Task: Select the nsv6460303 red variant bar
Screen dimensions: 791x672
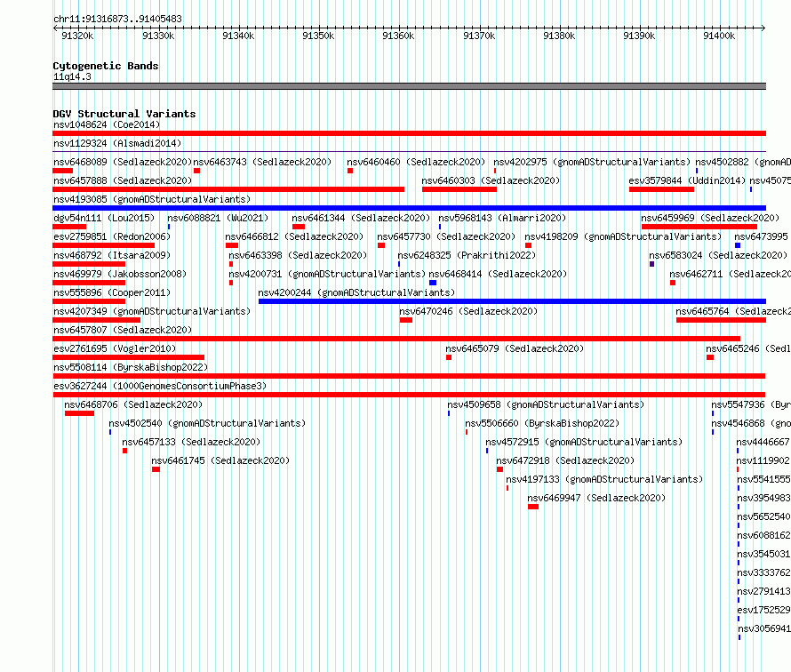Action: tap(459, 189)
